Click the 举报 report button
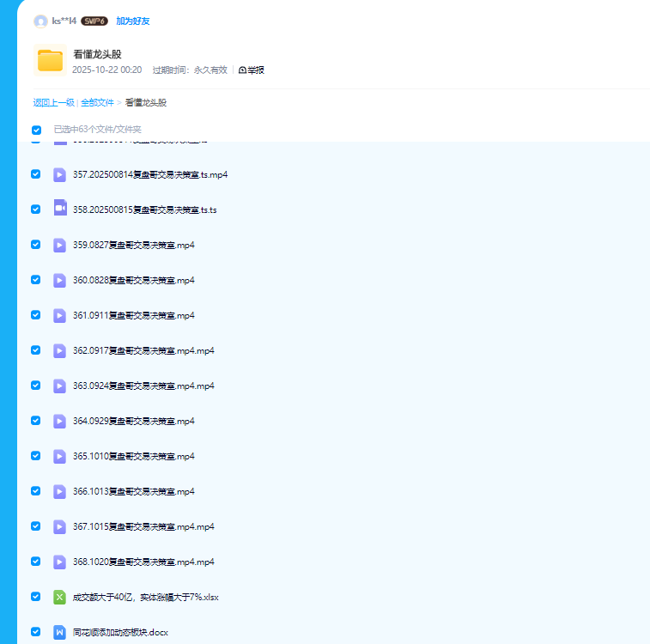The width and height of the screenshot is (650, 644). coord(251,70)
